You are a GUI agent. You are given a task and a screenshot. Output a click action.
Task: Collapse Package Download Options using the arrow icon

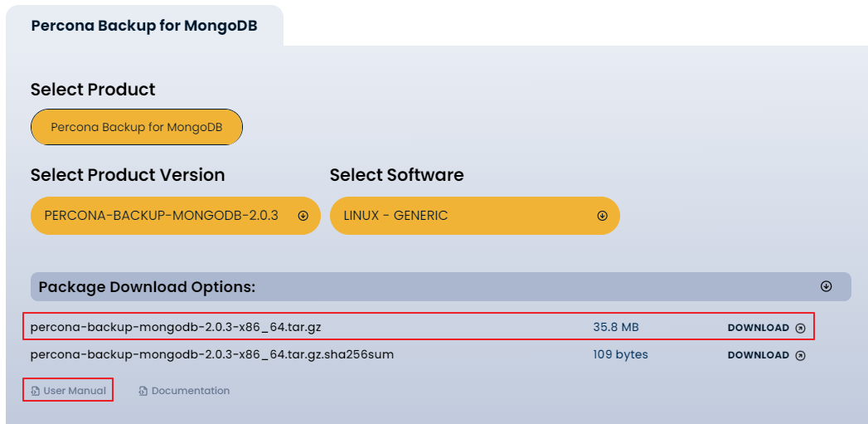[x=826, y=286]
